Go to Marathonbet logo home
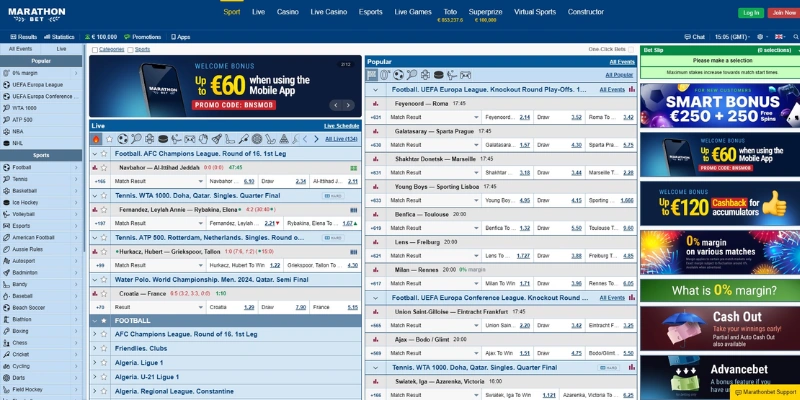 tap(37, 14)
